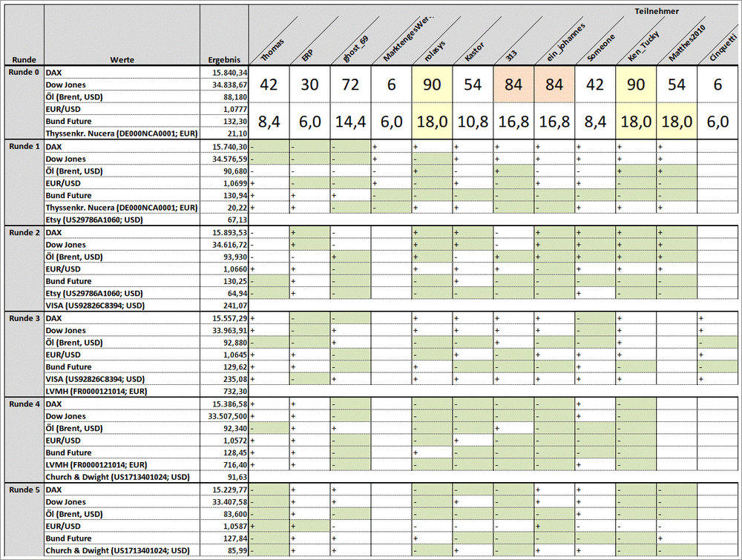This screenshot has height=560, width=742.
Task: Click the 14,4 cell under ghost_69
Action: [x=350, y=122]
